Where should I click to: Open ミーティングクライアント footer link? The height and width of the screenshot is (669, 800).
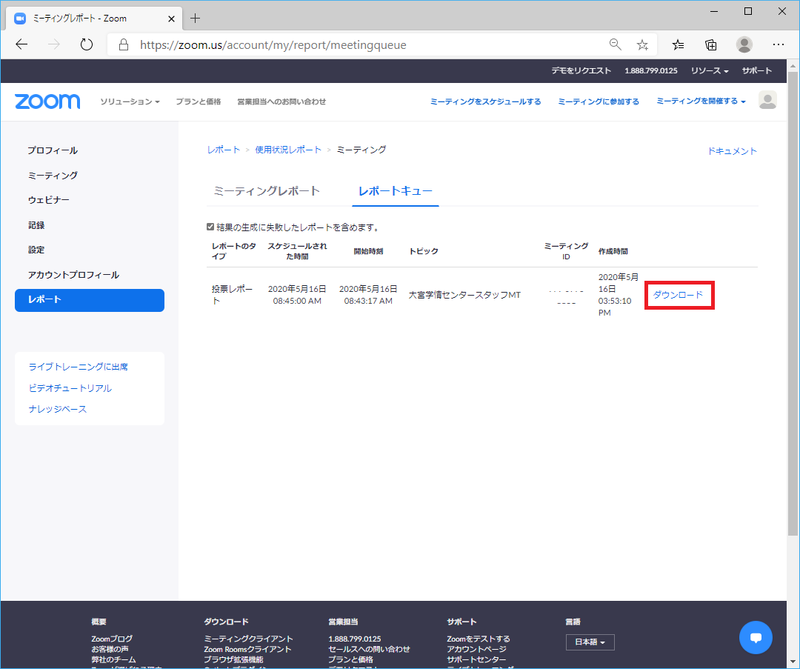(248, 639)
